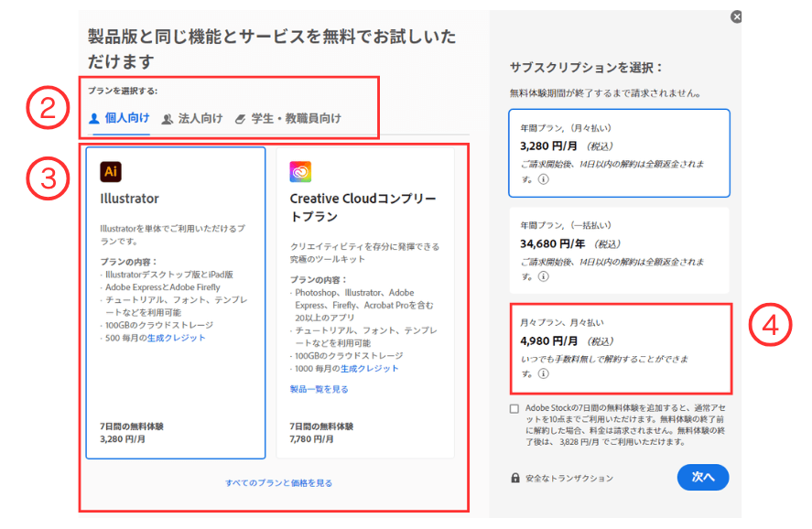This screenshot has height=529, width=812.
Task: Close the dialog with the X icon
Action: (x=736, y=16)
